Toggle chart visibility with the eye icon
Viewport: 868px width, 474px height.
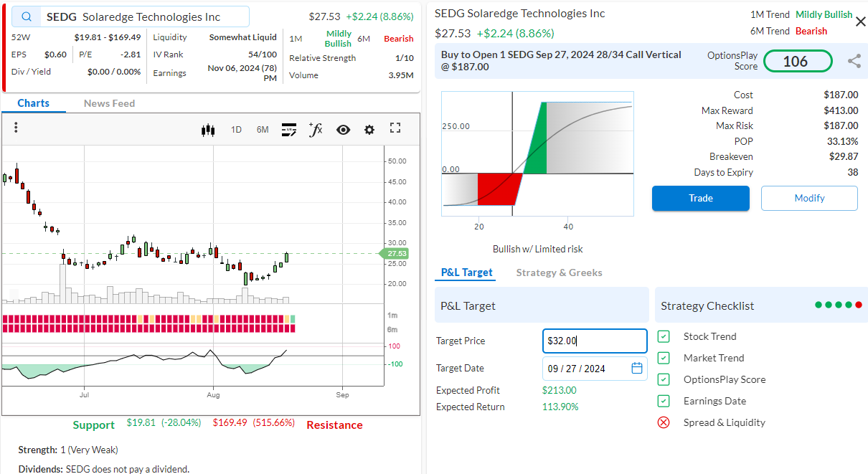click(x=343, y=130)
